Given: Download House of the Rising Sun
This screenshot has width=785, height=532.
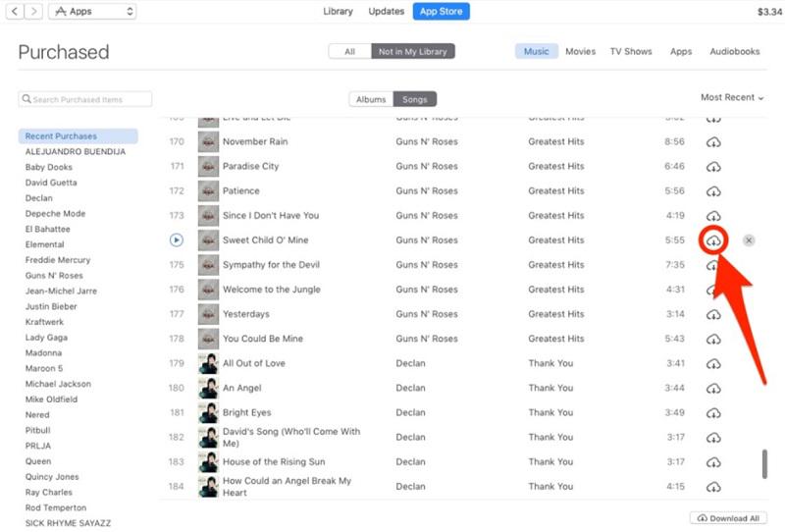Looking at the screenshot, I should pos(713,462).
